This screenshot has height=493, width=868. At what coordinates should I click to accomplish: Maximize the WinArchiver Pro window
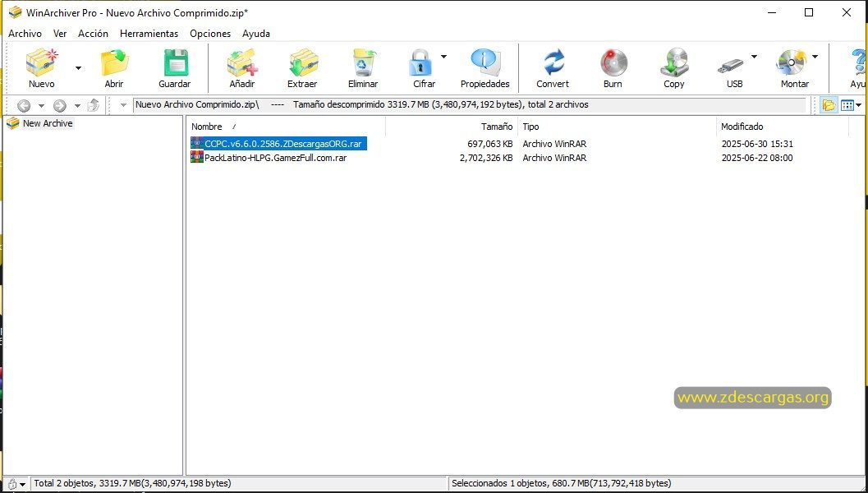click(809, 12)
